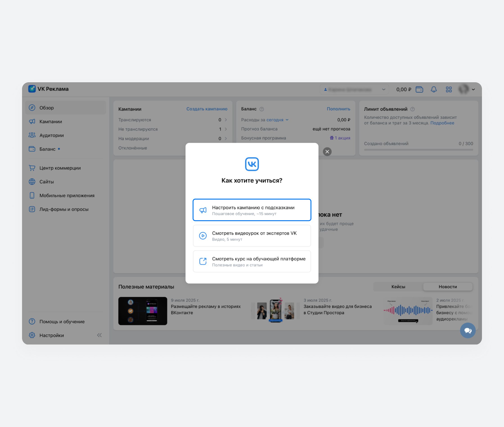Open the apps grid icon

[449, 89]
